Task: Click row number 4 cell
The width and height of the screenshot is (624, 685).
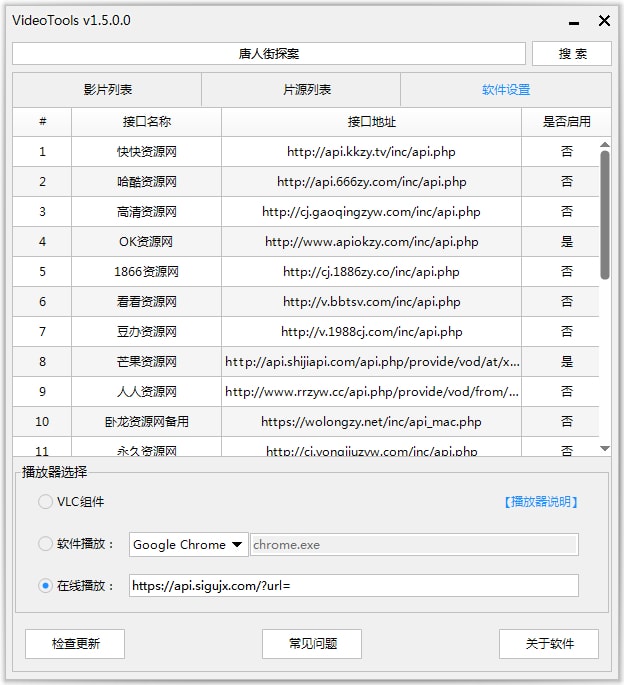Action: tap(42, 242)
